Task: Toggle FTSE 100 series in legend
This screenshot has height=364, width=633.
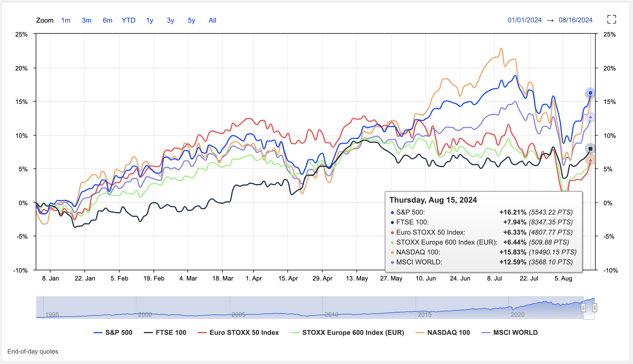Action: click(x=165, y=333)
